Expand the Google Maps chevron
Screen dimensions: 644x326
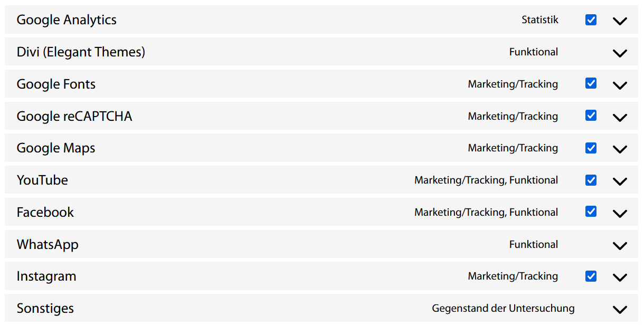tap(620, 149)
